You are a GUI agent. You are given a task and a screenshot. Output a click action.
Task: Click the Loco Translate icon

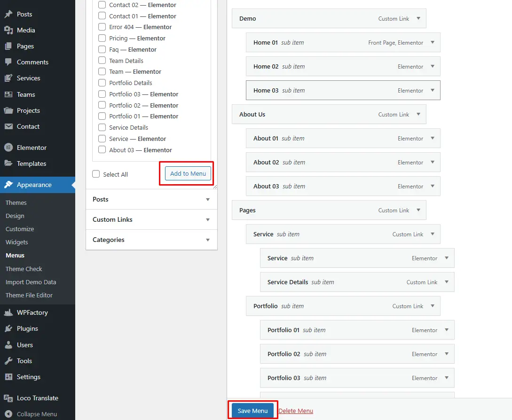[8, 398]
